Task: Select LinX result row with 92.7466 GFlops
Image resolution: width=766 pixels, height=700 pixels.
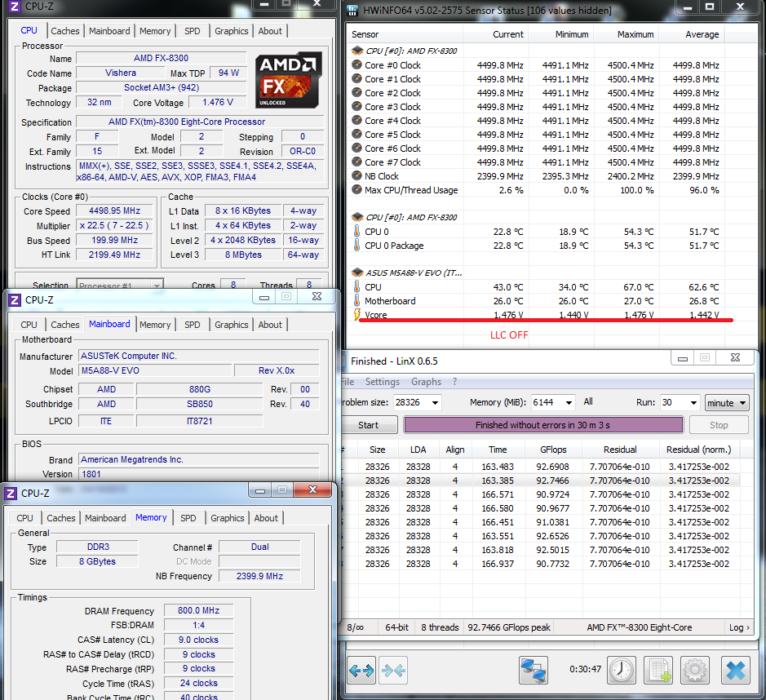Action: click(x=540, y=481)
